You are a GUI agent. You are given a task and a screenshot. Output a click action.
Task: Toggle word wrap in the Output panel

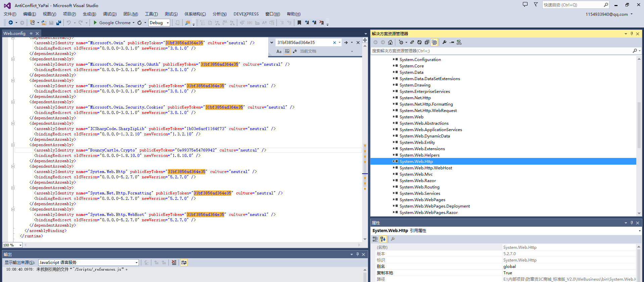[x=184, y=263]
